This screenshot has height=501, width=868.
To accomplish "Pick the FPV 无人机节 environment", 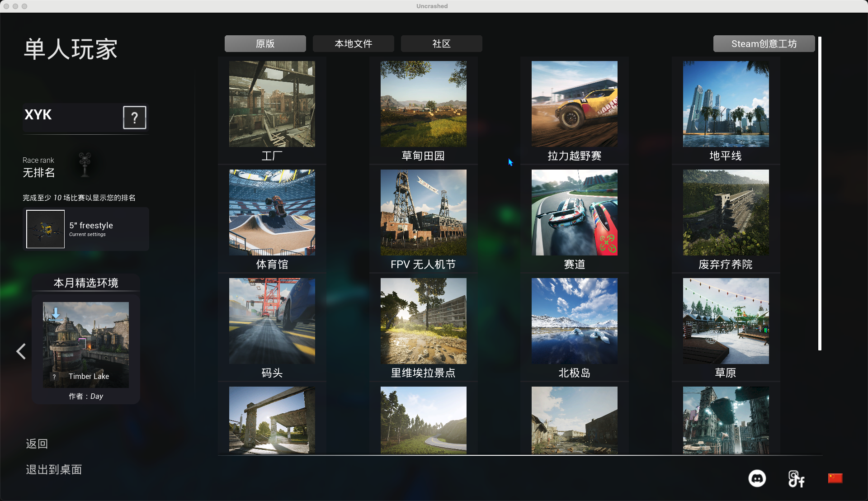I will click(423, 213).
